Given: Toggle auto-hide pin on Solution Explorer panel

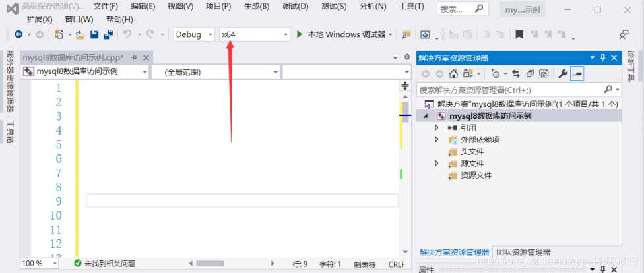Looking at the screenshot, I should [603, 58].
